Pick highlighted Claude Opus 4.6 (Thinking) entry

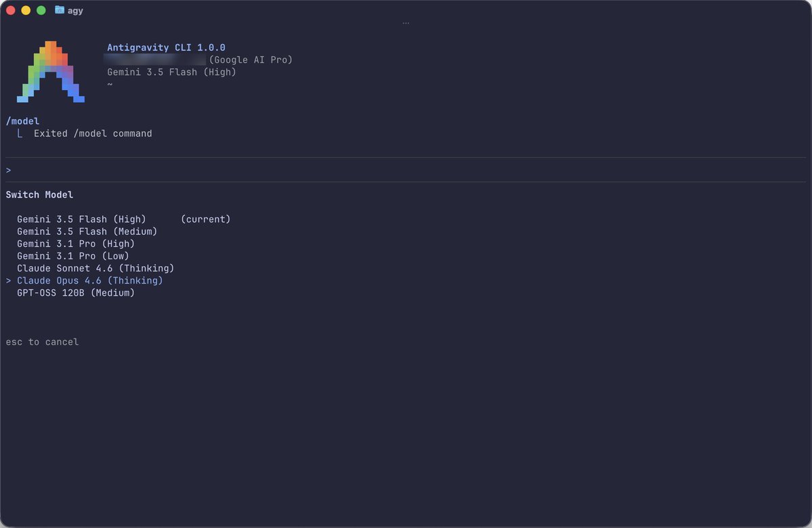89,280
